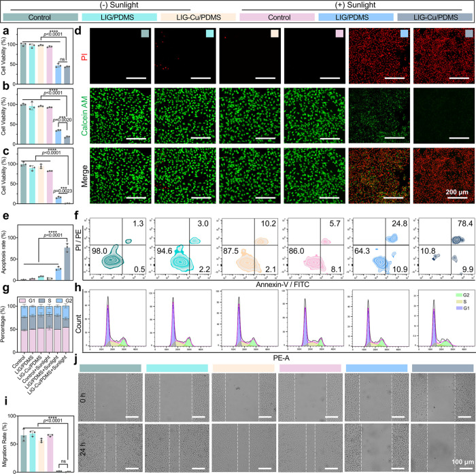This screenshot has width=476, height=474.
Task: Click the 'PE-A' axis label
Action: click(281, 358)
